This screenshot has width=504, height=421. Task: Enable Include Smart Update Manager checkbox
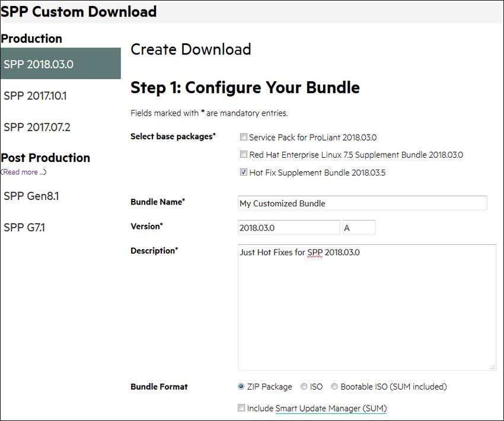241,408
